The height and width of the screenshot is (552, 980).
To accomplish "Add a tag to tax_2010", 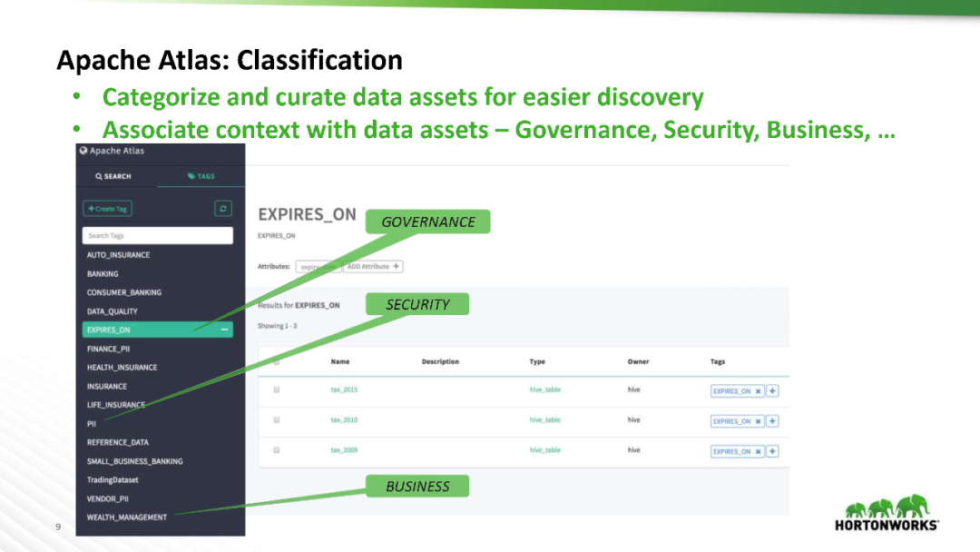I will click(772, 421).
